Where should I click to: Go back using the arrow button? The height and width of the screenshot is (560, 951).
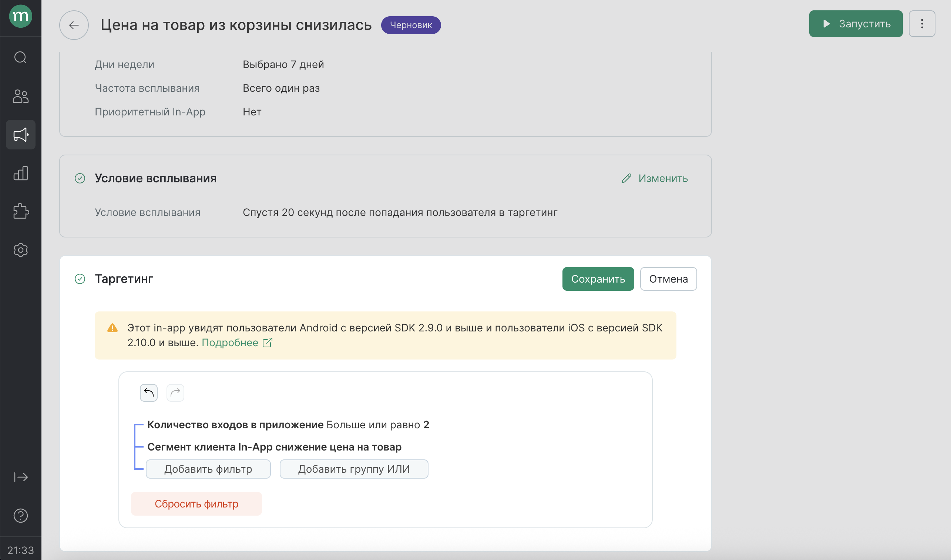(74, 25)
